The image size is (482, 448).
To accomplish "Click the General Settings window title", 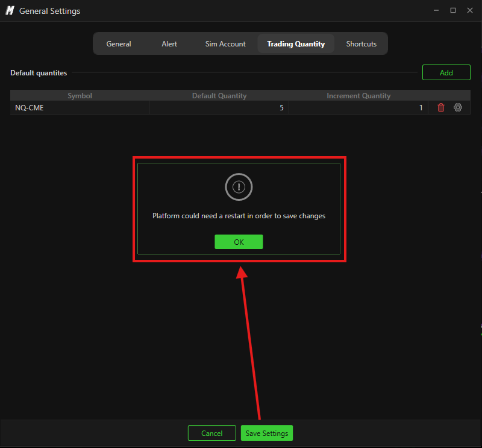I will pos(49,11).
